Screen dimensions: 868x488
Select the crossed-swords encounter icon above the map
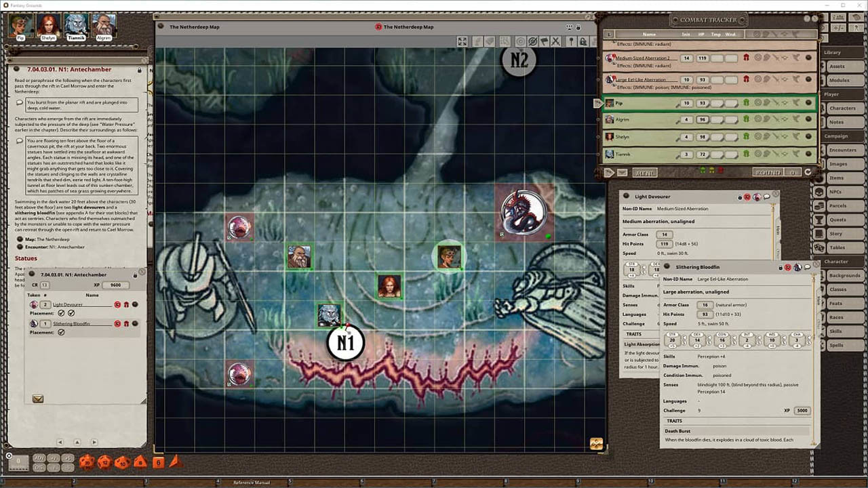[x=555, y=41]
